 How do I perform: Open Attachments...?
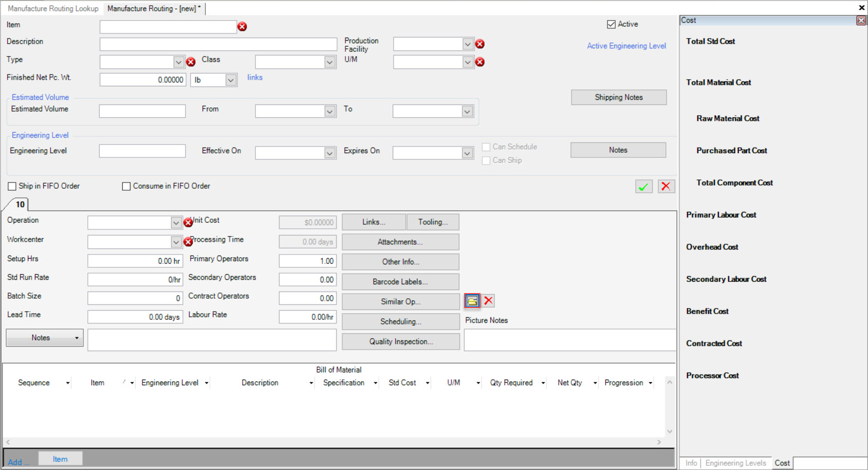pyautogui.click(x=400, y=242)
